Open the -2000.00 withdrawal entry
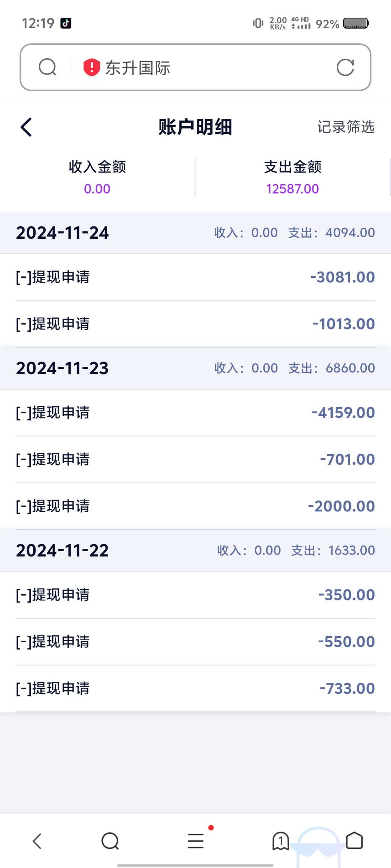This screenshot has width=391, height=868. coord(195,506)
